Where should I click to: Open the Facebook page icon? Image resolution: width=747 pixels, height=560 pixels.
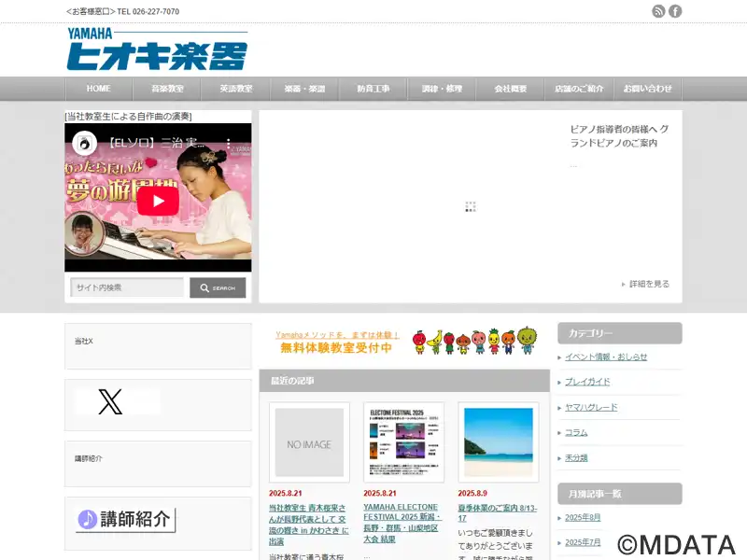(x=675, y=11)
